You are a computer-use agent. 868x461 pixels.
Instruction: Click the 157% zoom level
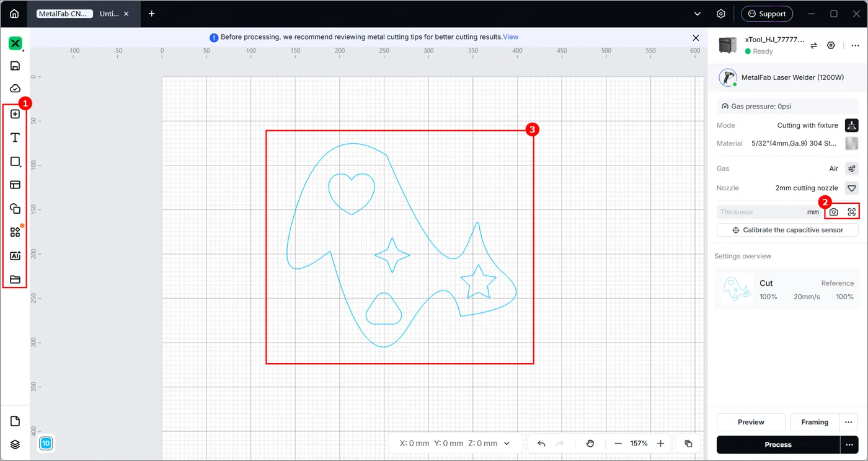[639, 444]
